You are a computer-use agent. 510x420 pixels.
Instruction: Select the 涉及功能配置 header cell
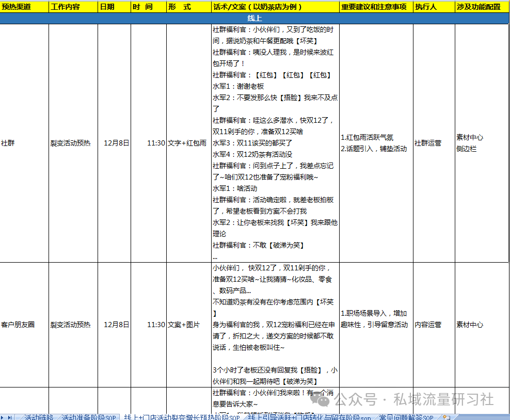pos(482,7)
